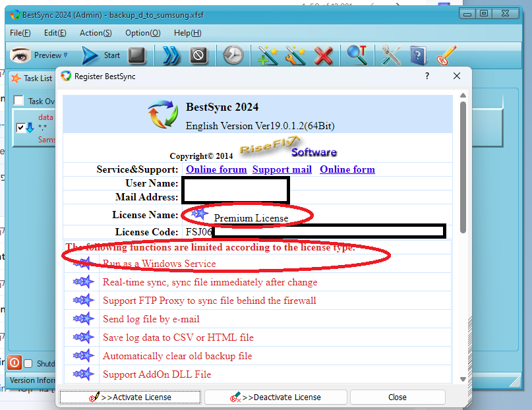Click the dialog scrollbar down arrow
The image size is (532, 410).
coord(463,379)
